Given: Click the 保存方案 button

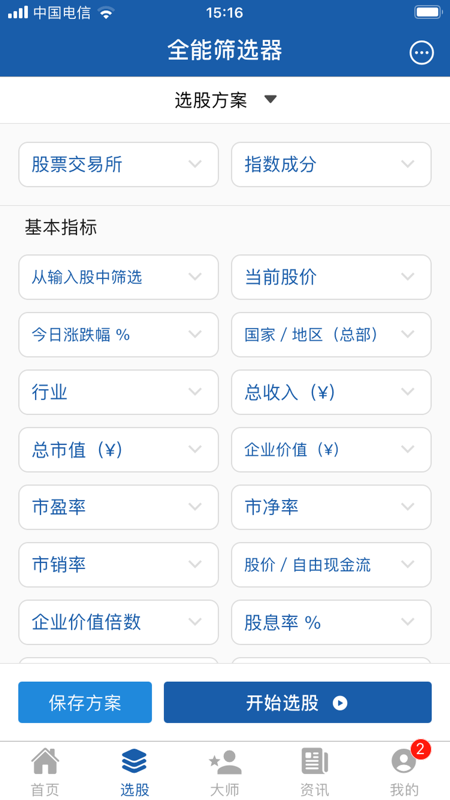Looking at the screenshot, I should click(x=85, y=703).
